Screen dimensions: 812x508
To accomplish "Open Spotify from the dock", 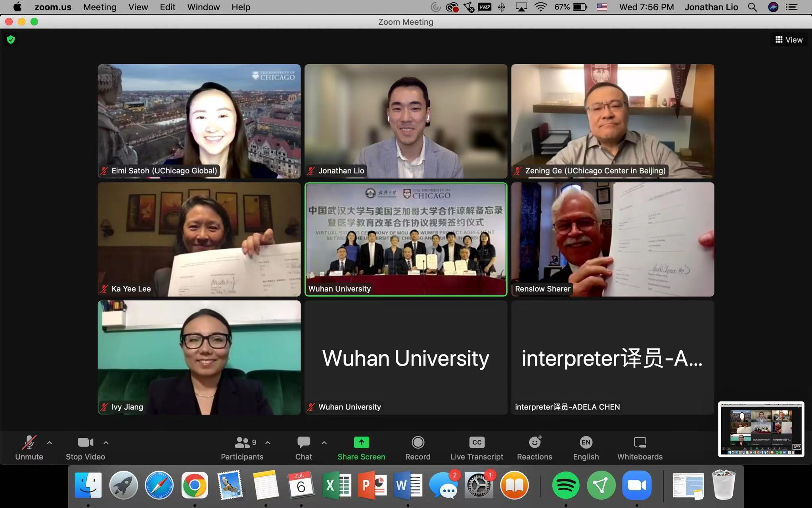I will click(565, 485).
